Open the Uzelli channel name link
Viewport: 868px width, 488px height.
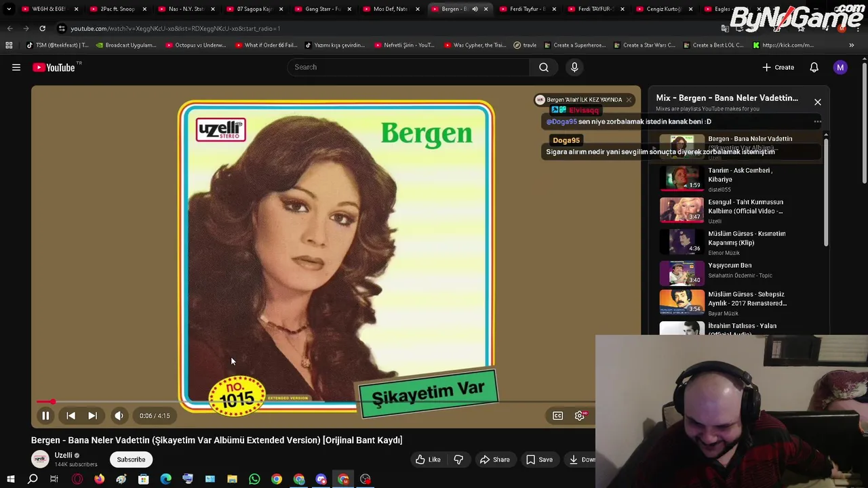[64, 455]
